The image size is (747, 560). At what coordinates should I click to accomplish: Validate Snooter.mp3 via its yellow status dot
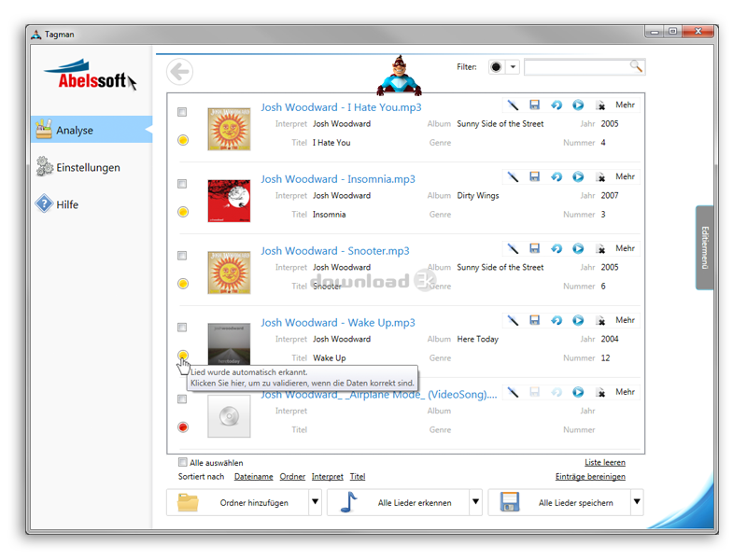(x=183, y=284)
